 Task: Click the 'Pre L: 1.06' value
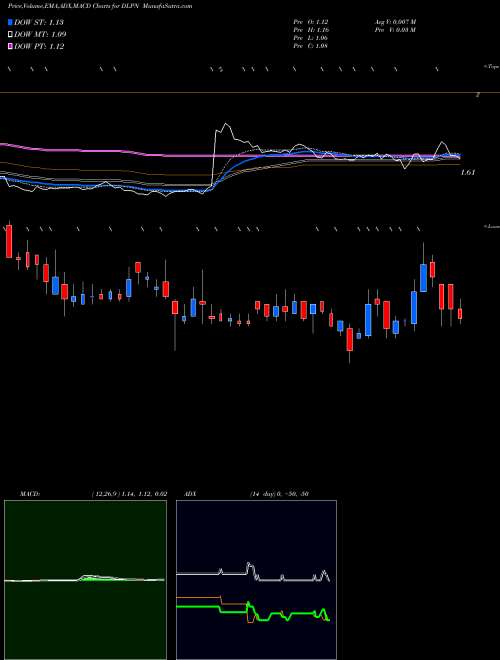click(x=311, y=38)
